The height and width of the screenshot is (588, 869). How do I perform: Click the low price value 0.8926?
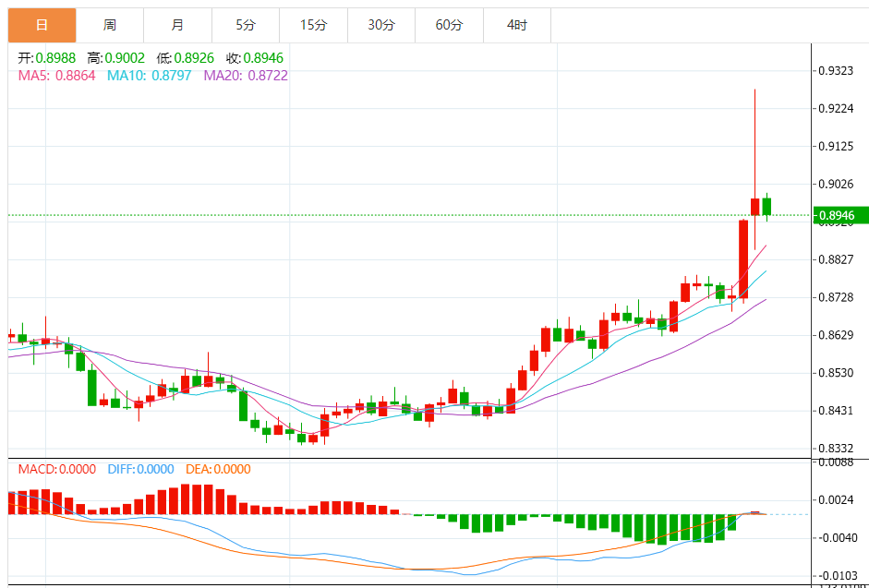click(194, 58)
